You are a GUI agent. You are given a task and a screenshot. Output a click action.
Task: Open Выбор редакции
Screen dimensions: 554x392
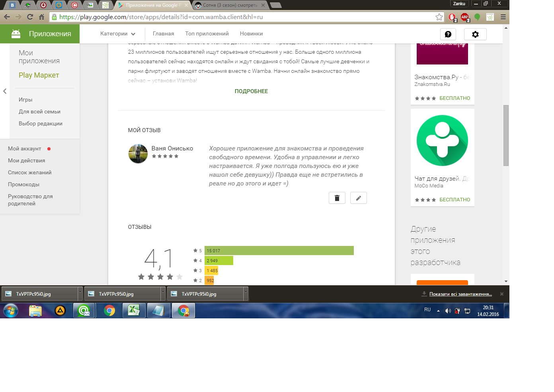(41, 124)
